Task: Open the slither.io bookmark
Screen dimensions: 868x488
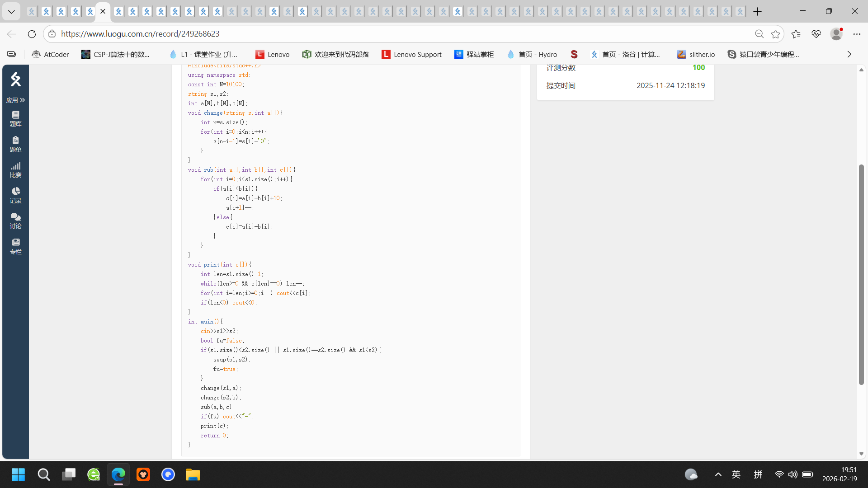Action: coord(696,54)
